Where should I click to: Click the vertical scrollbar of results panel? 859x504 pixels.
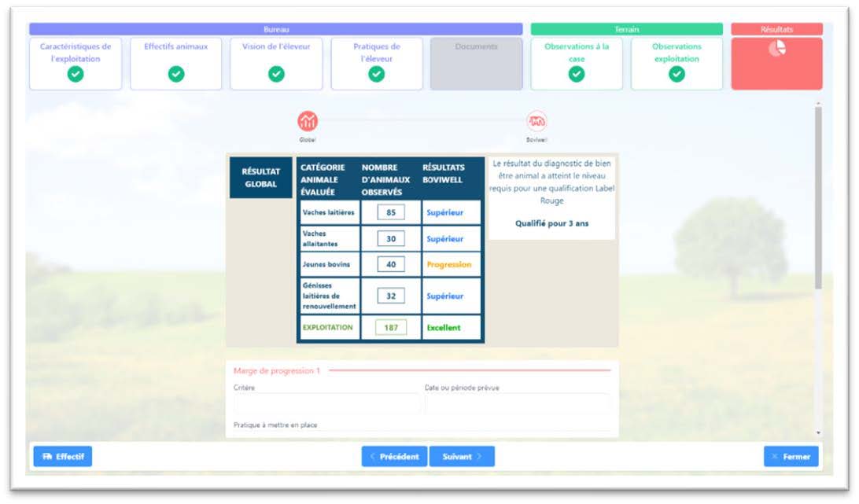(818, 197)
